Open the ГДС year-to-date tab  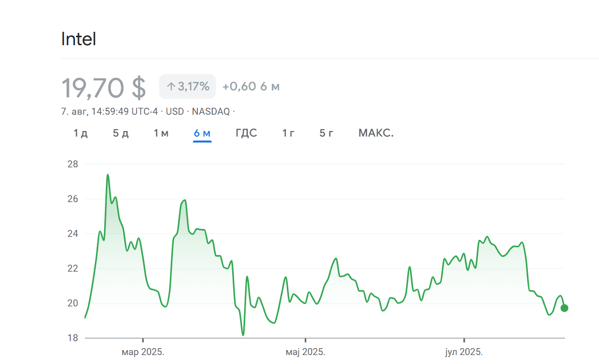click(x=246, y=133)
